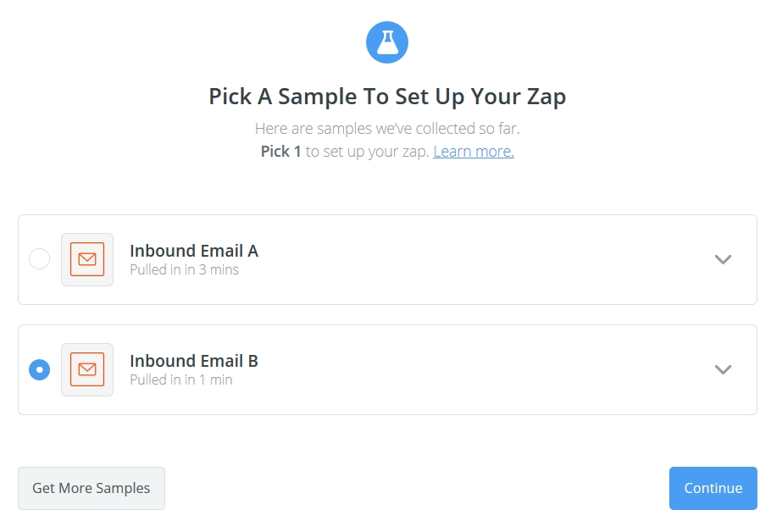The height and width of the screenshot is (532, 782).
Task: Click the envelope icon for Inbound Email A
Action: click(87, 259)
